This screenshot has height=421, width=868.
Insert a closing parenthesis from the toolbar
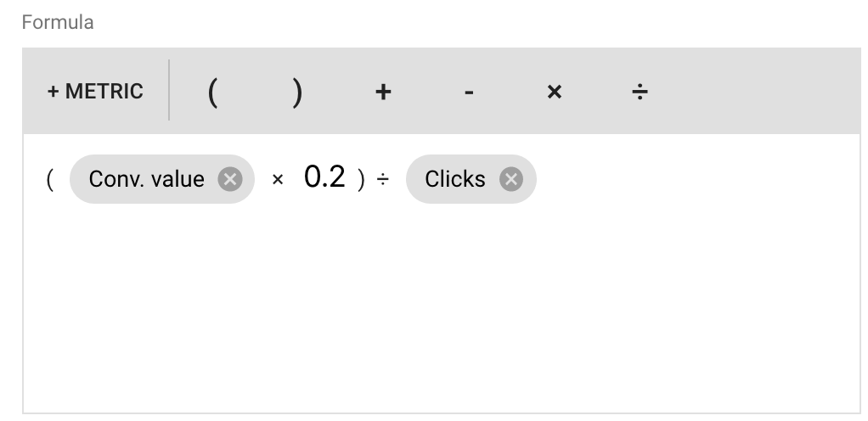point(298,93)
